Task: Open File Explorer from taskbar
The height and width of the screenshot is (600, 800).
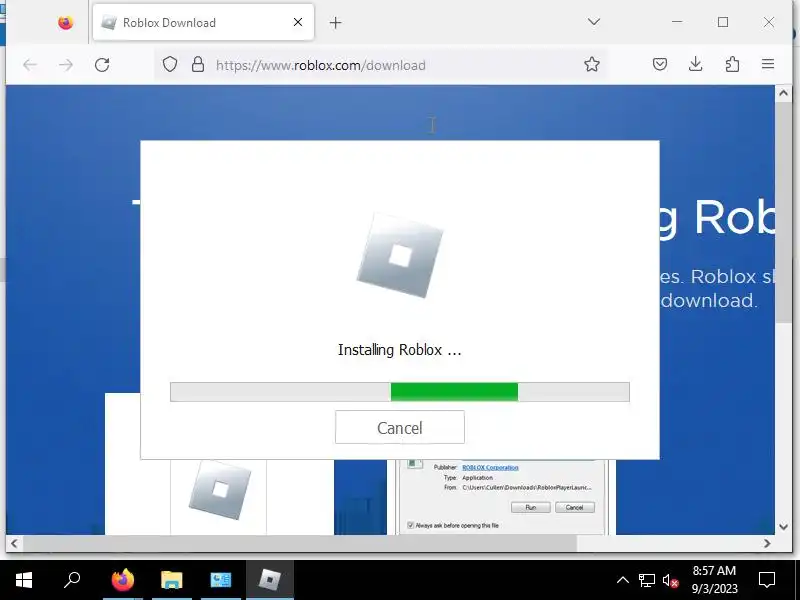Action: pyautogui.click(x=171, y=580)
